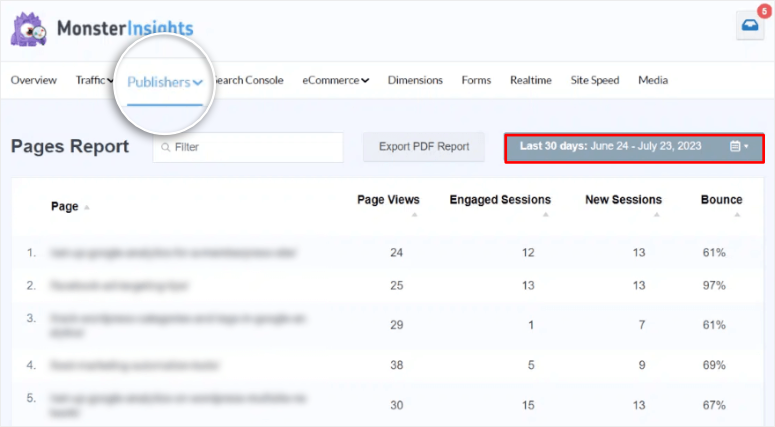Click page views value 30
This screenshot has height=427, width=775.
[396, 405]
